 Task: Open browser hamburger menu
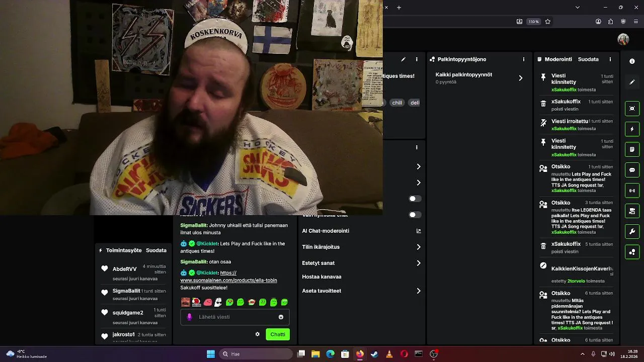coord(636,22)
